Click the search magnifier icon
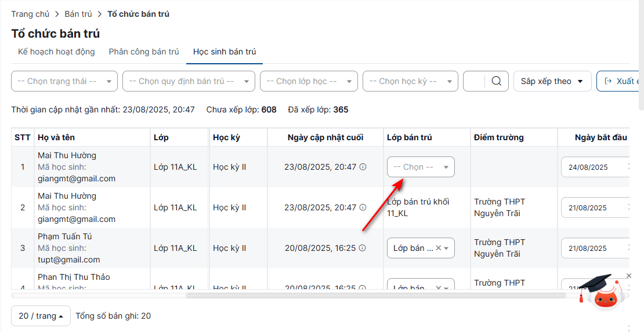644x332 pixels. (496, 81)
